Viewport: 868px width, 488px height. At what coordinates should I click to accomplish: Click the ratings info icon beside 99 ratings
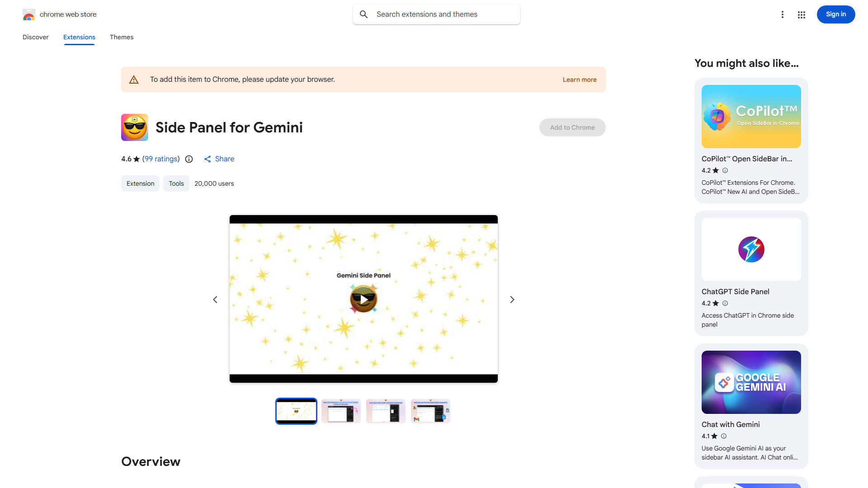pos(189,159)
